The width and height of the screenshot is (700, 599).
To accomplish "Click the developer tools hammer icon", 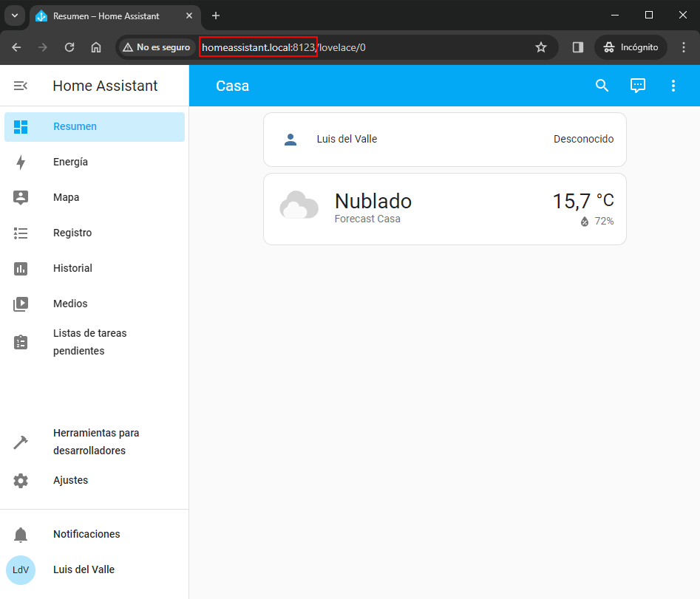I will (x=21, y=442).
